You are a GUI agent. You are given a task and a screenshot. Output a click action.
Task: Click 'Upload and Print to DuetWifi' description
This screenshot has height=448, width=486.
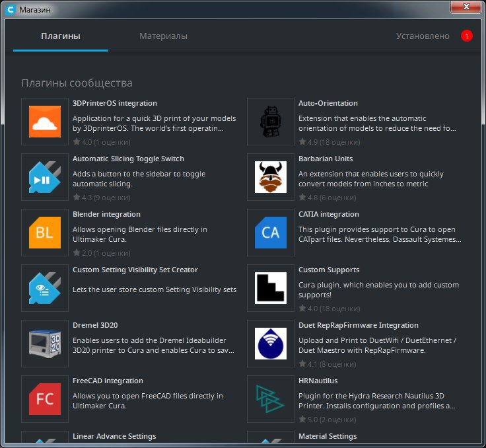[377, 346]
